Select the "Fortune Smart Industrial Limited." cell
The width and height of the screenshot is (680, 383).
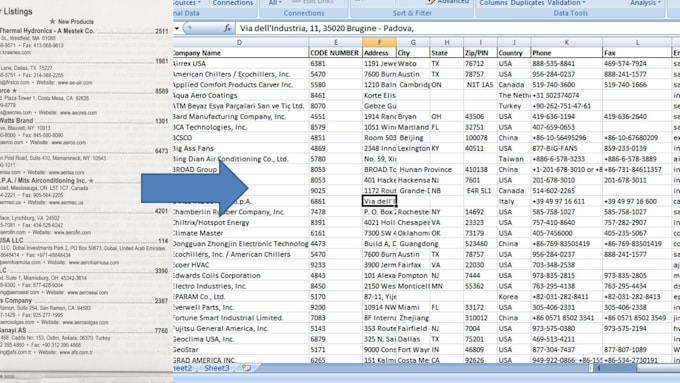241,318
